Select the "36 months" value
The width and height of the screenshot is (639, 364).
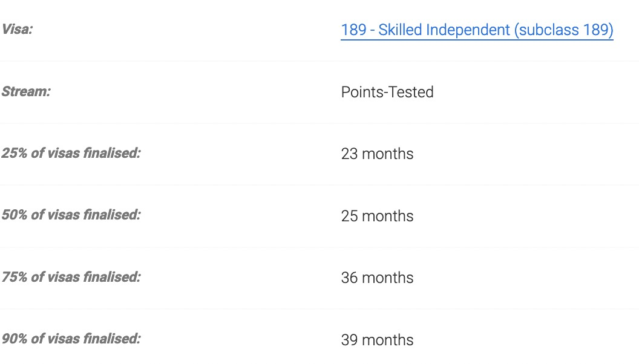click(377, 278)
